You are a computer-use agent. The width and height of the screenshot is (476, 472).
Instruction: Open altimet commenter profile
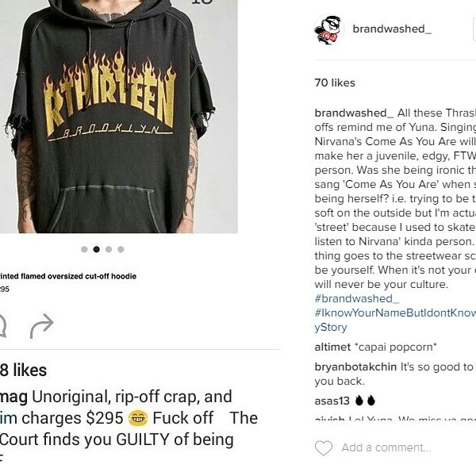(332, 347)
